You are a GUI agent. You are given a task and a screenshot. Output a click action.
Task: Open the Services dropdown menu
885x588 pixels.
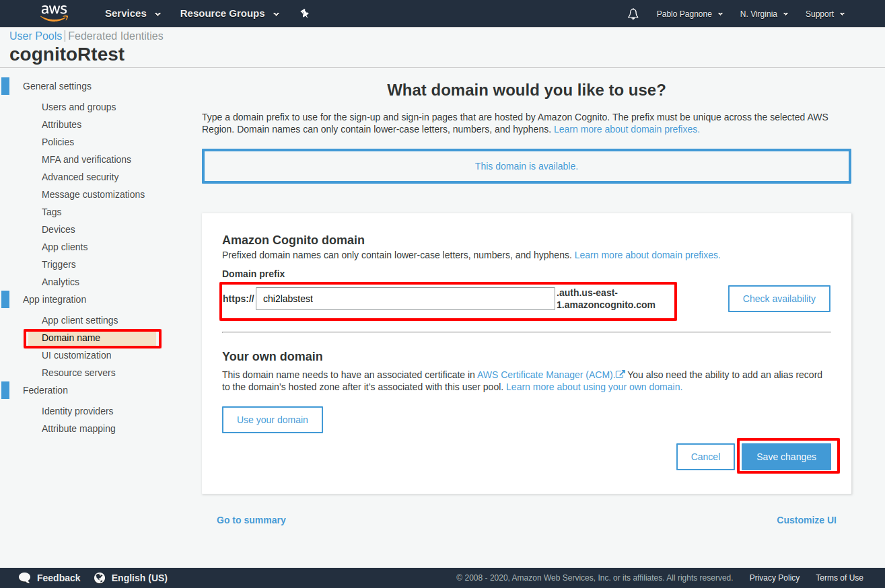(133, 13)
